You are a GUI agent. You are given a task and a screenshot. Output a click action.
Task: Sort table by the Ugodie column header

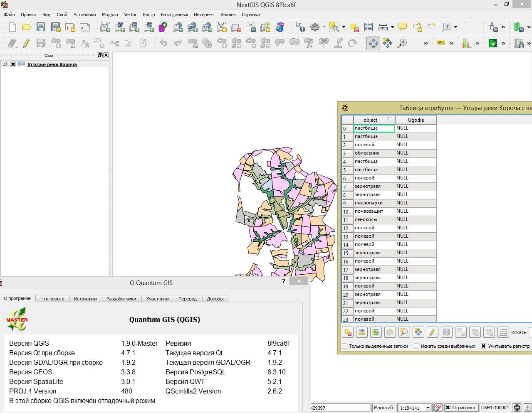pyautogui.click(x=416, y=120)
